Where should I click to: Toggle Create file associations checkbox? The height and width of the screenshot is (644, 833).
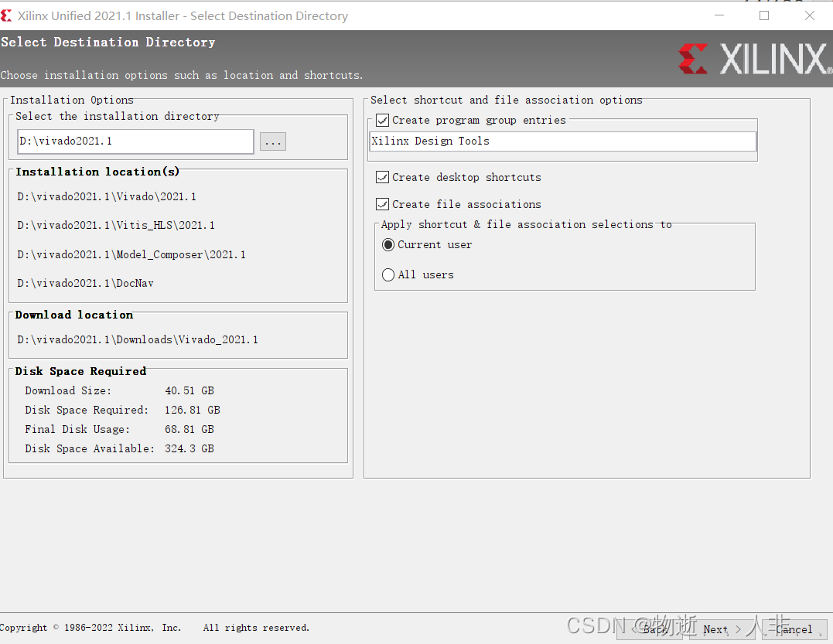(x=383, y=204)
